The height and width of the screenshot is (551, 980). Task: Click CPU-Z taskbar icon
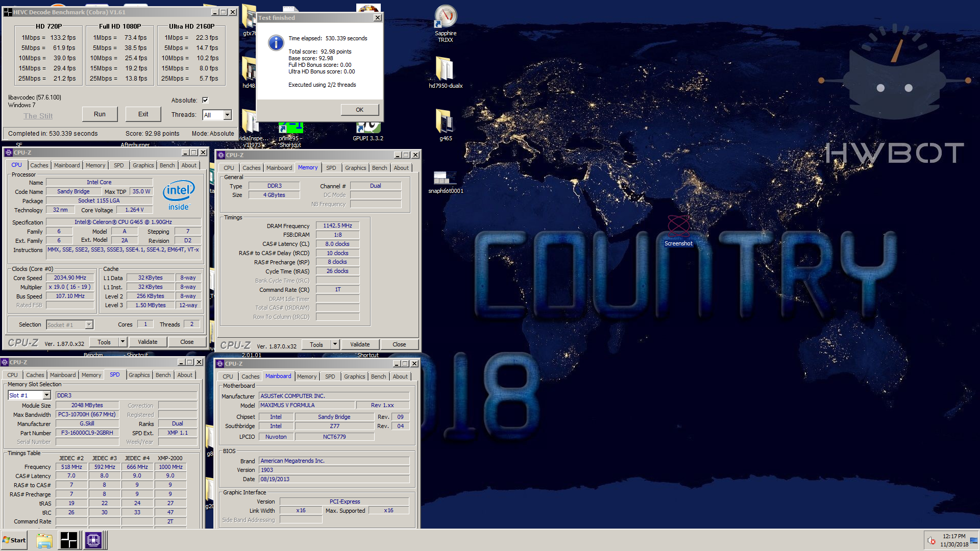pyautogui.click(x=93, y=540)
